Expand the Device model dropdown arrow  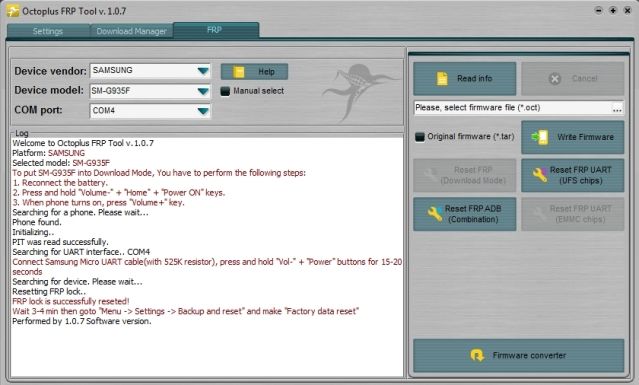click(x=203, y=91)
